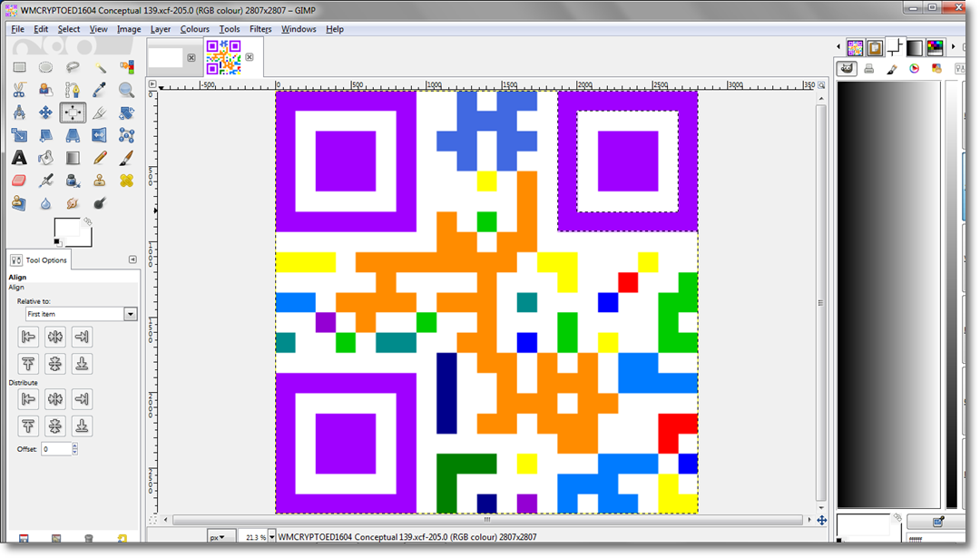Open the zoom percentage dropdown arrow

(272, 537)
